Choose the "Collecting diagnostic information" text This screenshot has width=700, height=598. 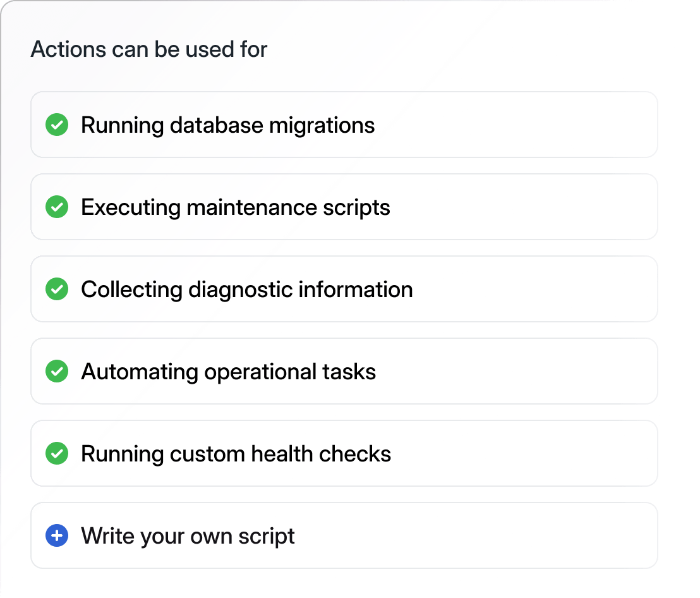click(246, 290)
